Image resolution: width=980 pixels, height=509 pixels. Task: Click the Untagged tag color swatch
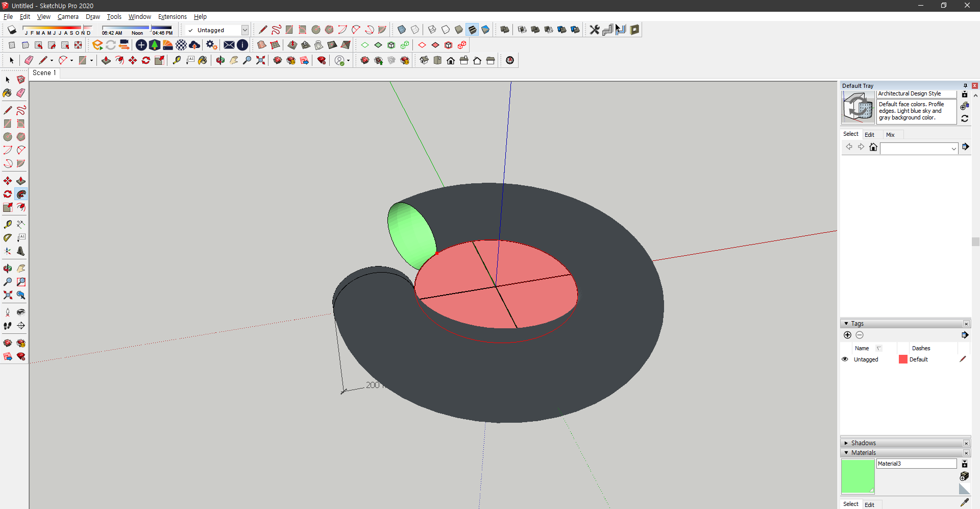(x=903, y=359)
